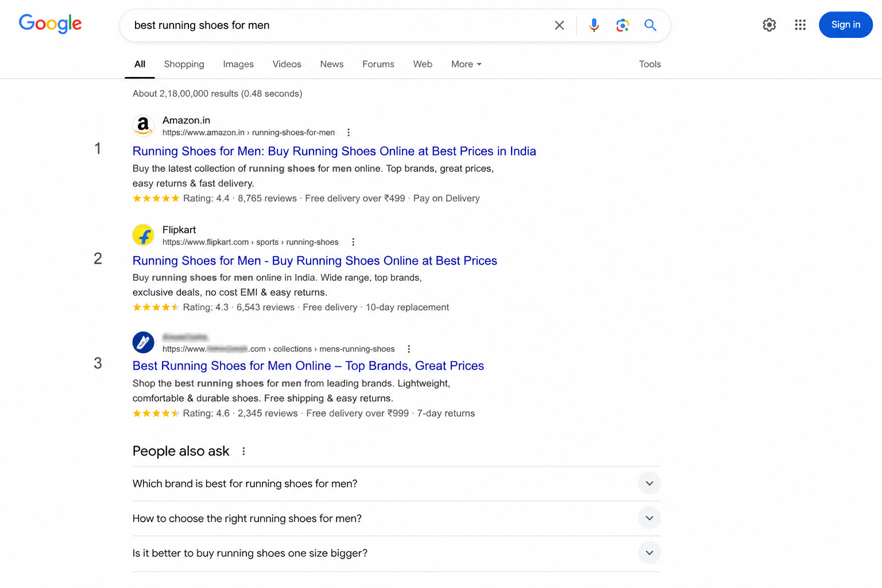Switch to the Shopping tab
Viewport: 882px width, 588px height.
click(x=184, y=64)
